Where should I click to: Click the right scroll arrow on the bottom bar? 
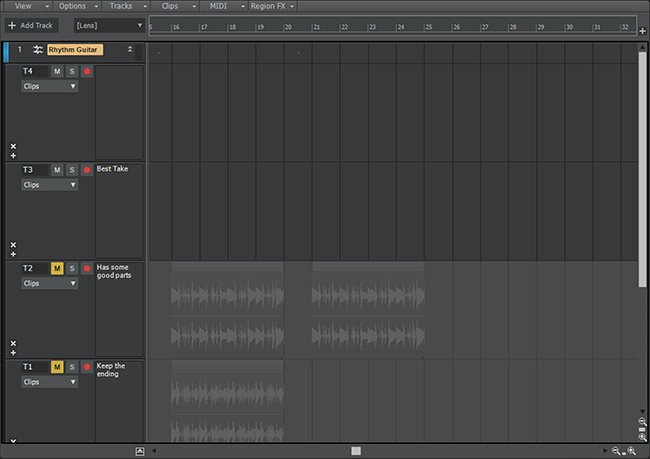[605, 451]
